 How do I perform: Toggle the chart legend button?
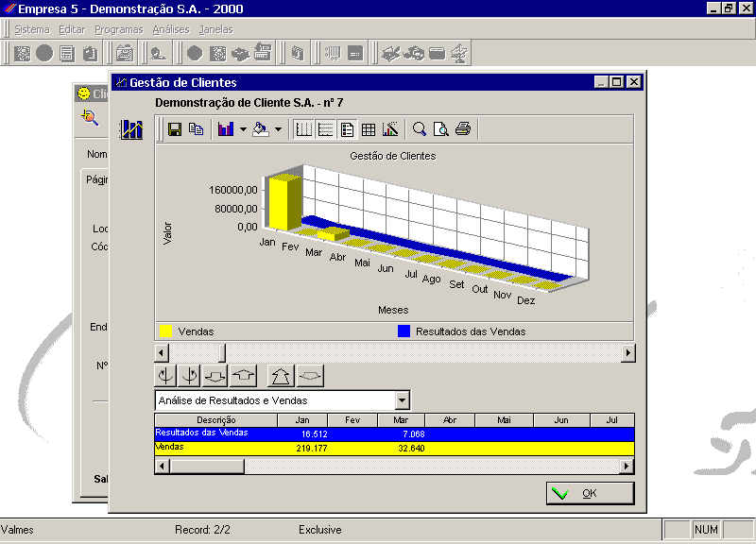[347, 129]
